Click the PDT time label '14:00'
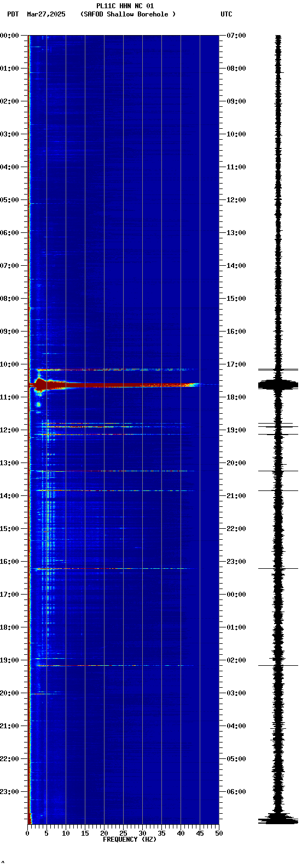The height and width of the screenshot is (868, 302). [10, 496]
